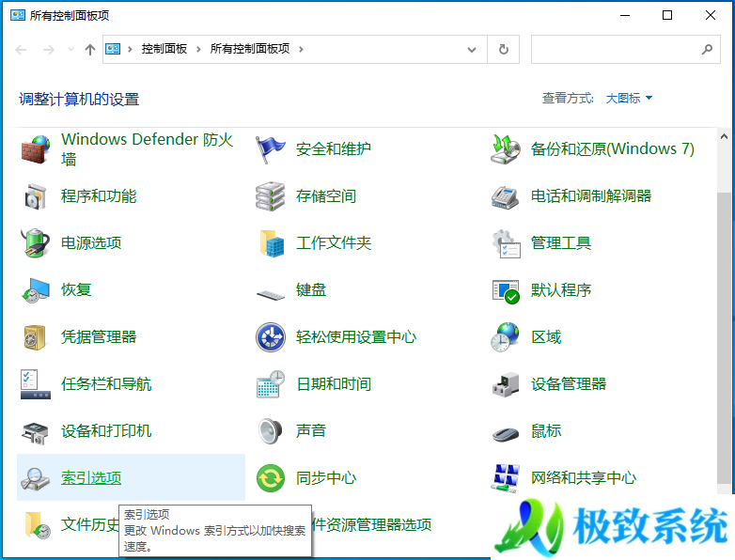Click the title bar window icon
The width and height of the screenshot is (735, 560).
[x=17, y=15]
